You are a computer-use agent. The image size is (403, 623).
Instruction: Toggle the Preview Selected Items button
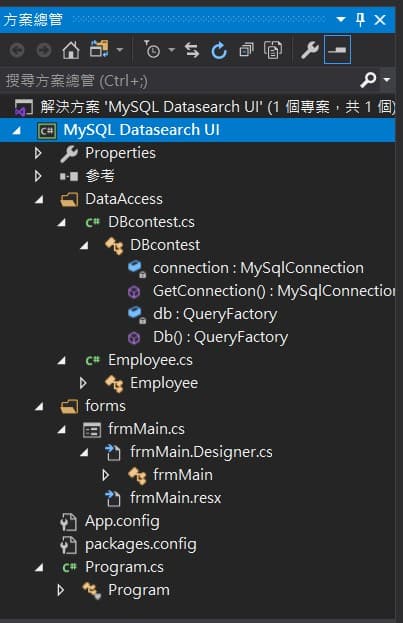(x=337, y=50)
